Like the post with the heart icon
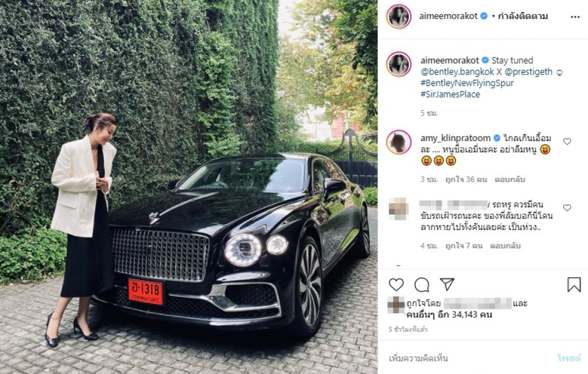 pyautogui.click(x=396, y=285)
